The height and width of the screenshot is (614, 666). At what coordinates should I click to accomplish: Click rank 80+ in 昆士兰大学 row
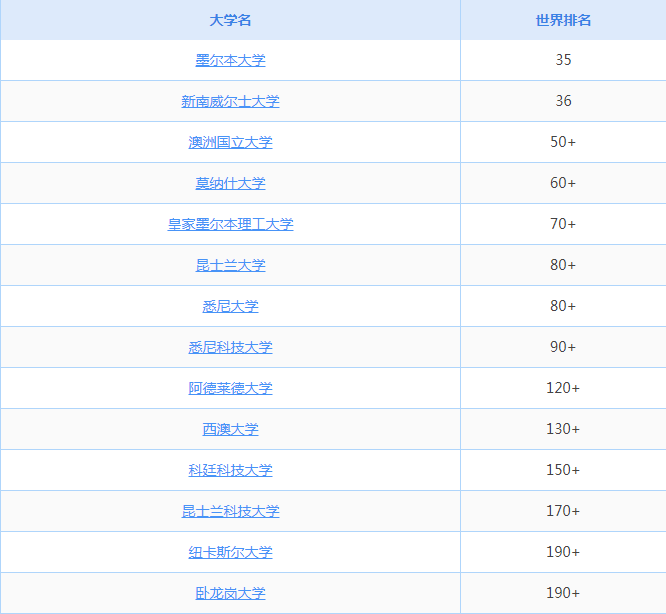pyautogui.click(x=563, y=265)
